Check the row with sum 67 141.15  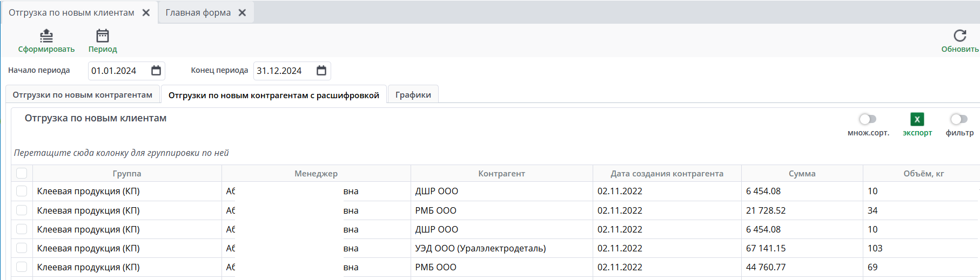[22, 248]
